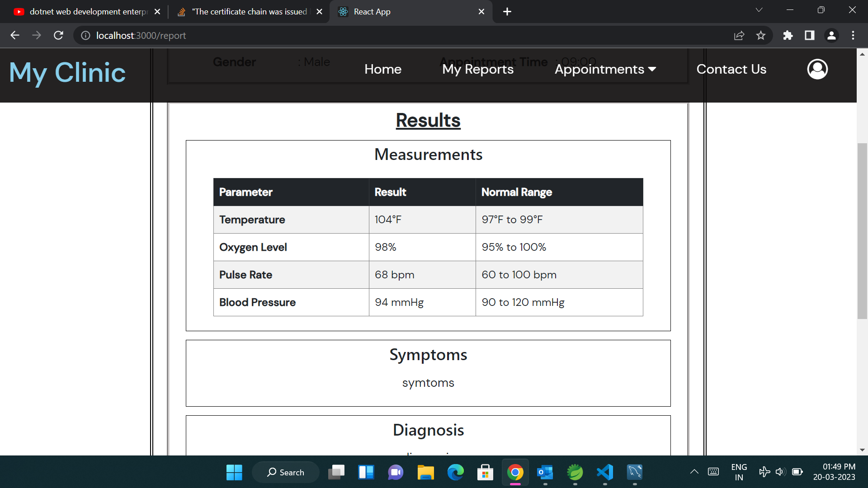Toggle bookmark with the star icon
Viewport: 868px width, 488px height.
click(761, 35)
